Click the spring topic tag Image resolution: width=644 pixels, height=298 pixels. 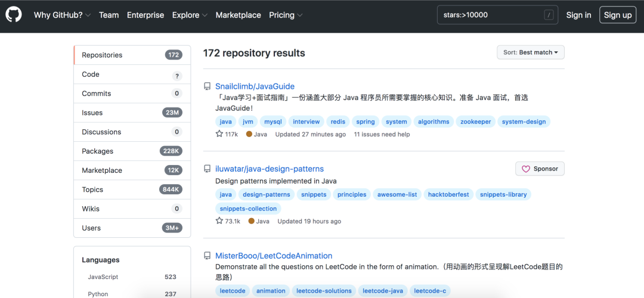(x=366, y=122)
